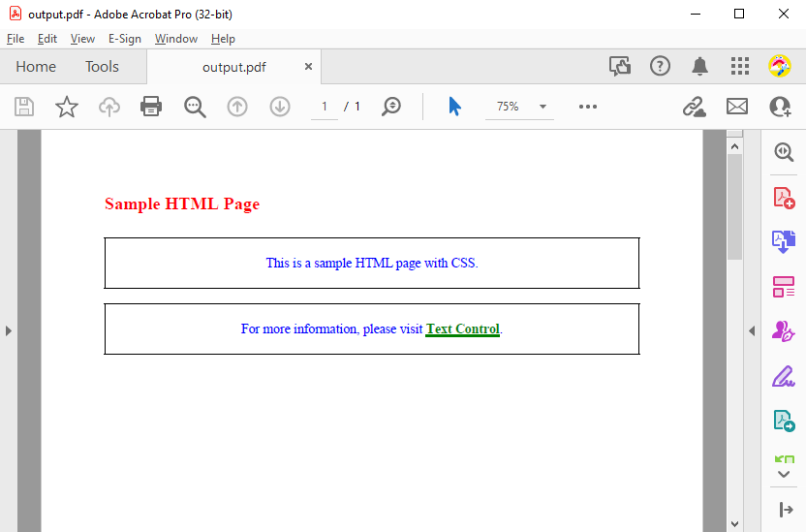Open the Help question mark icon
806x532 pixels.
point(660,66)
